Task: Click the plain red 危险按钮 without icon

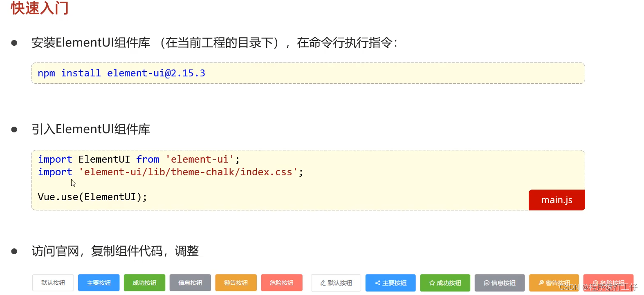Action: [282, 283]
